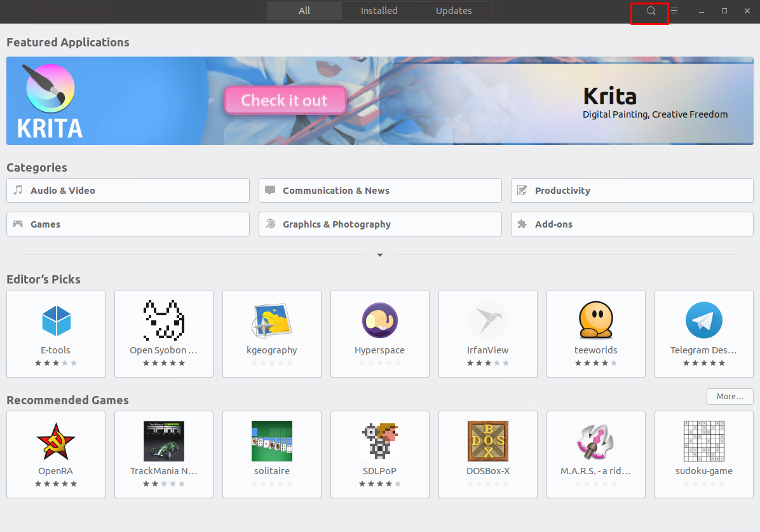Click the Productivity label
The image size is (760, 532).
[563, 191]
